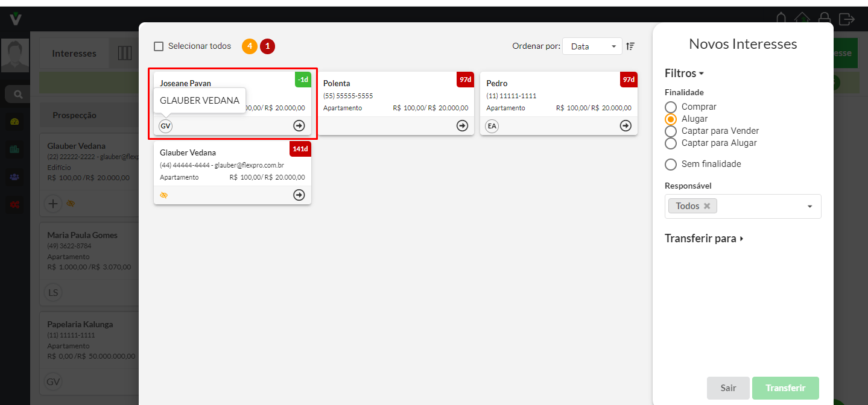Click the Sair button
The height and width of the screenshot is (405, 868).
click(728, 388)
